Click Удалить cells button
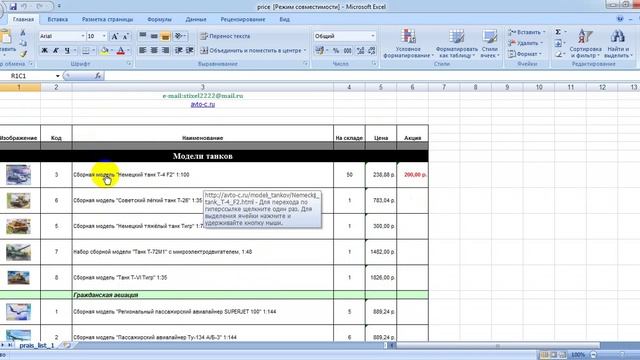Screen dimensions: 640x360 click(525, 43)
